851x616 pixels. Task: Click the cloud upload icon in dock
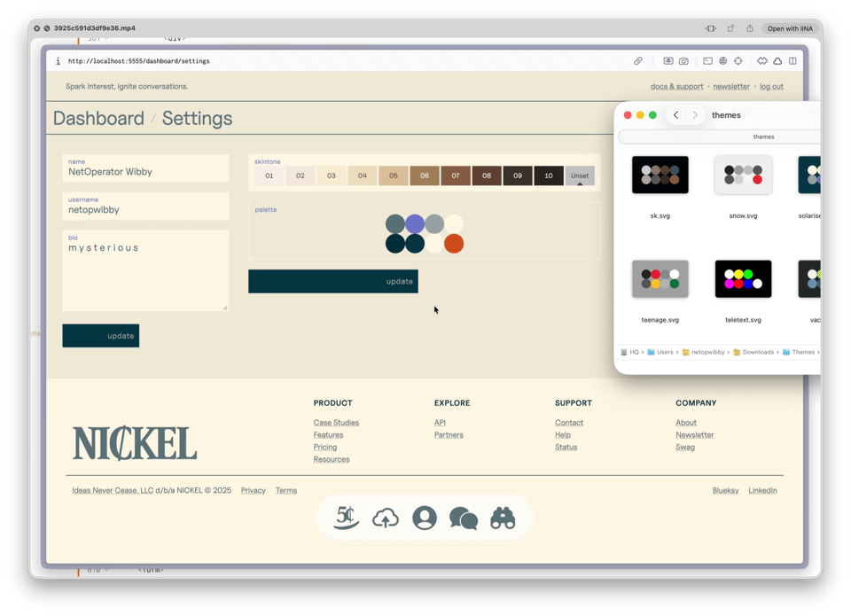[386, 519]
